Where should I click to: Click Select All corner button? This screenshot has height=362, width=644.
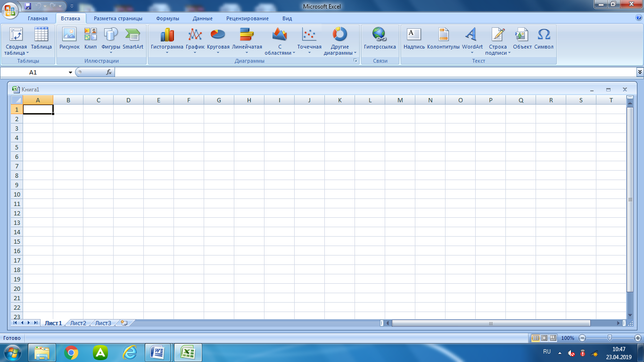click(17, 100)
